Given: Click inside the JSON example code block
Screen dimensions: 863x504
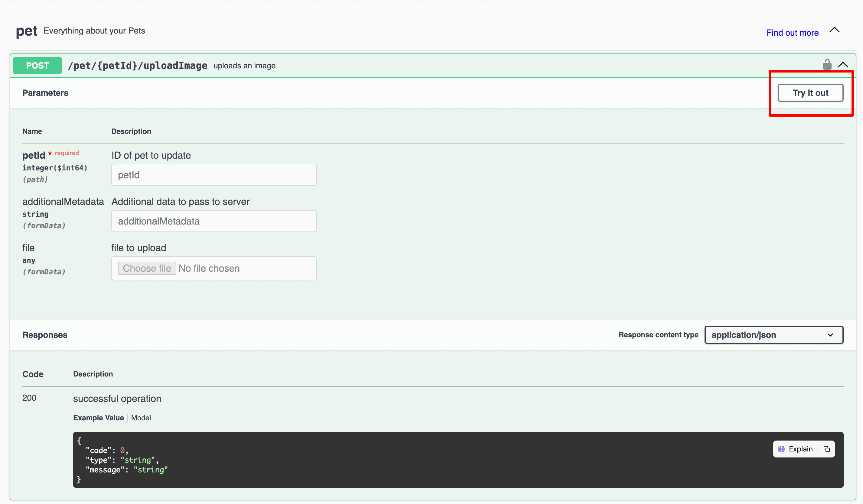Looking at the screenshot, I should tap(377, 460).
